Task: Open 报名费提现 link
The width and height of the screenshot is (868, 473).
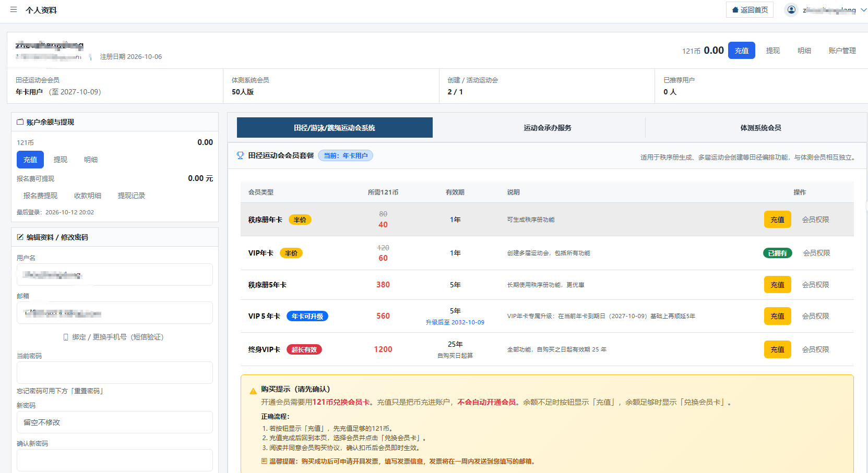Action: [41, 196]
